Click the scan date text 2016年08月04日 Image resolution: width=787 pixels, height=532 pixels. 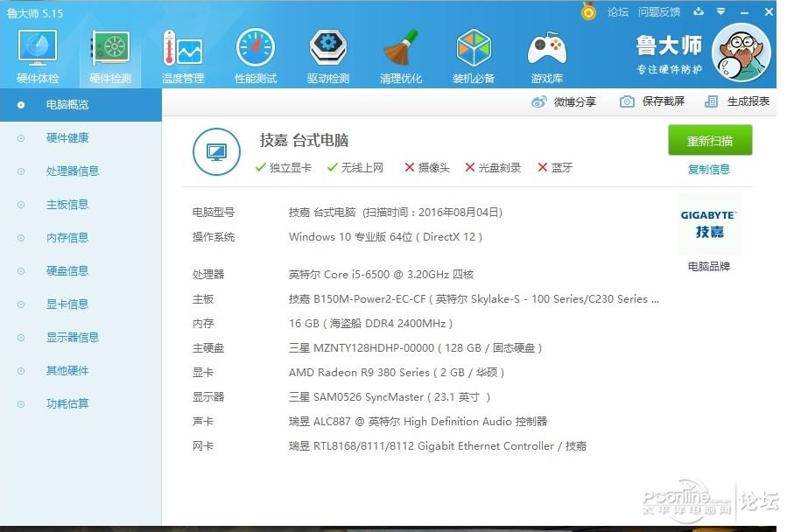tap(460, 213)
